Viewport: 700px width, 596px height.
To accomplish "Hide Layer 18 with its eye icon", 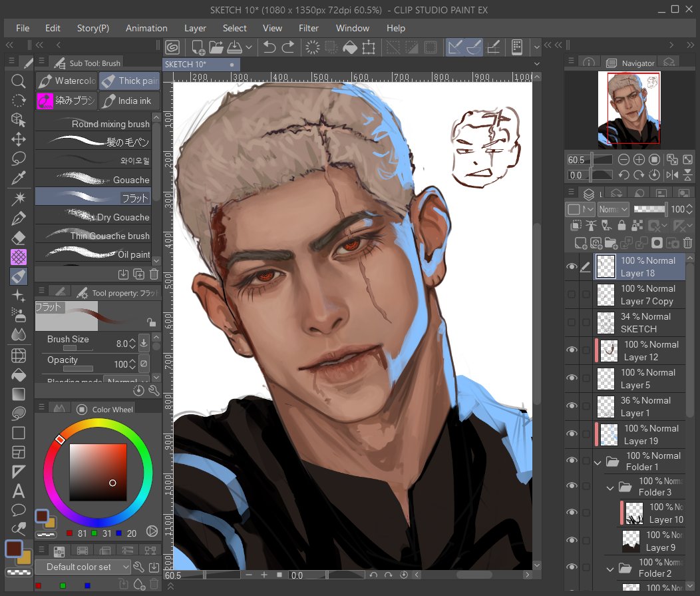I will (572, 267).
